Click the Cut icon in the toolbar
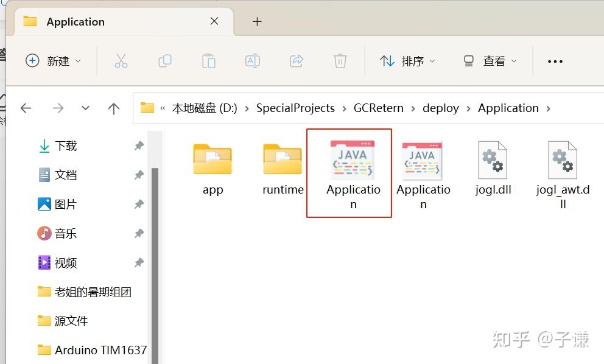This screenshot has width=604, height=364. coord(121,61)
